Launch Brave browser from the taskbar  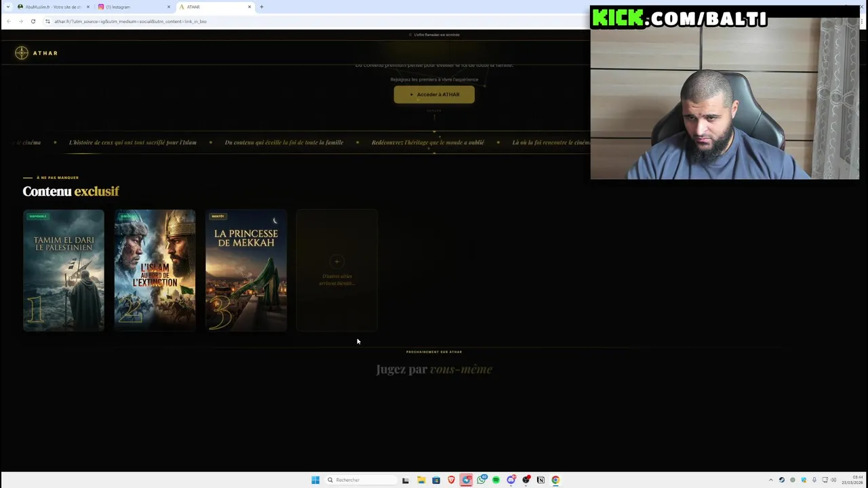coord(451,480)
